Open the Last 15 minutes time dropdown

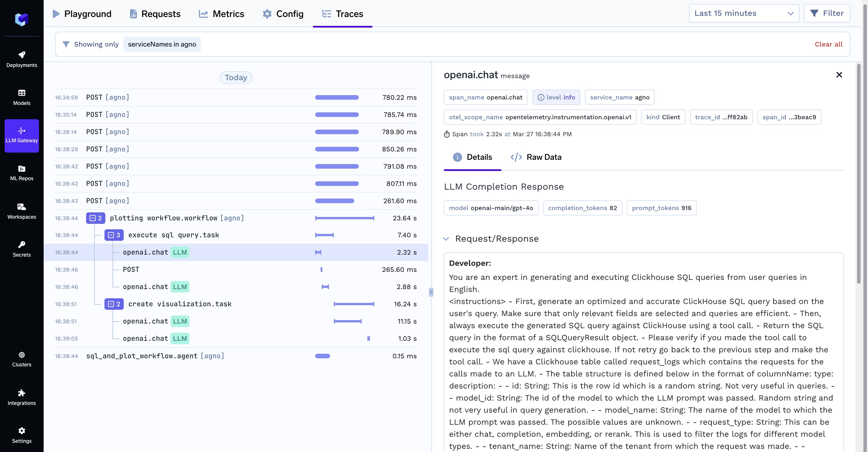click(x=744, y=13)
